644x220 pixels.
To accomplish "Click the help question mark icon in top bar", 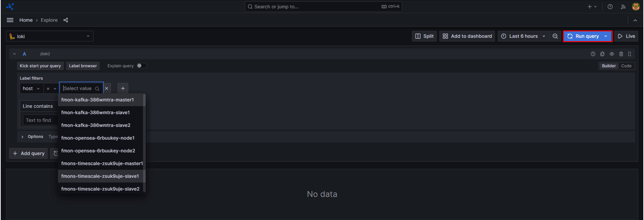I will pos(610,7).
